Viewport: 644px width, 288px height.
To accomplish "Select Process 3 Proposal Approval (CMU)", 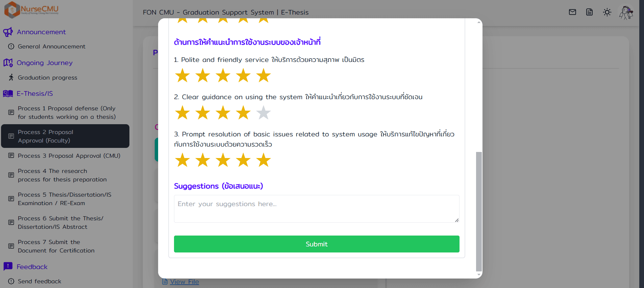I will tap(69, 156).
